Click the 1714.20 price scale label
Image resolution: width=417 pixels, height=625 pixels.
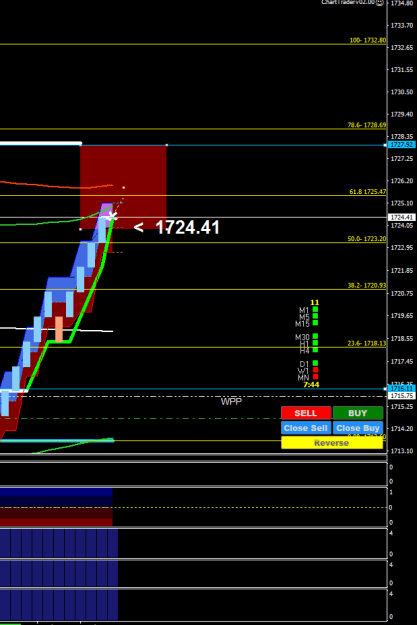tap(401, 428)
